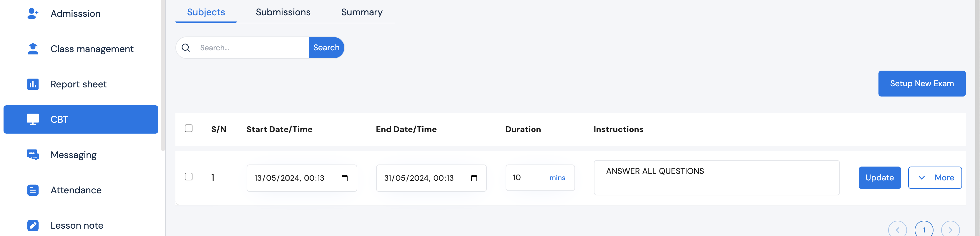Click the Lesson note pencil icon
Viewport: 980px width, 236px height.
click(x=33, y=225)
